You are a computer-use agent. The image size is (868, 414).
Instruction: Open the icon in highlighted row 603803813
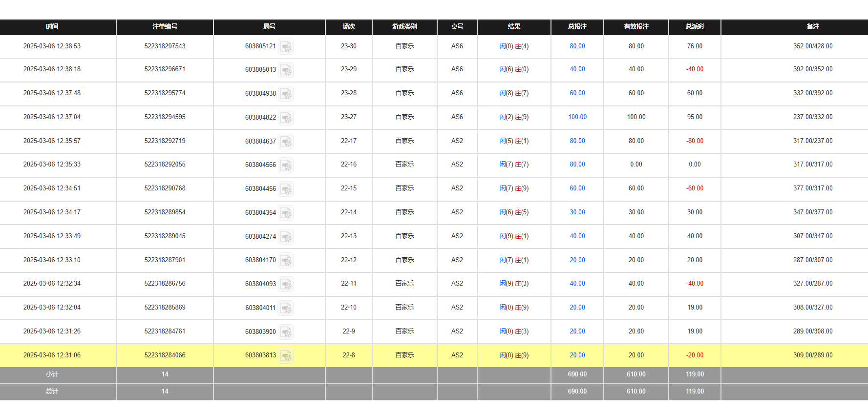click(286, 356)
